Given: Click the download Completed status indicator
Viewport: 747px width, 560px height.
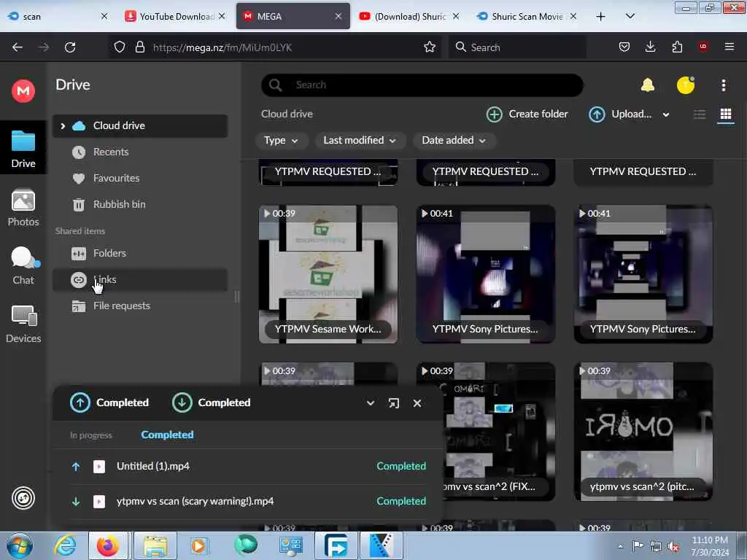Looking at the screenshot, I should click(211, 402).
